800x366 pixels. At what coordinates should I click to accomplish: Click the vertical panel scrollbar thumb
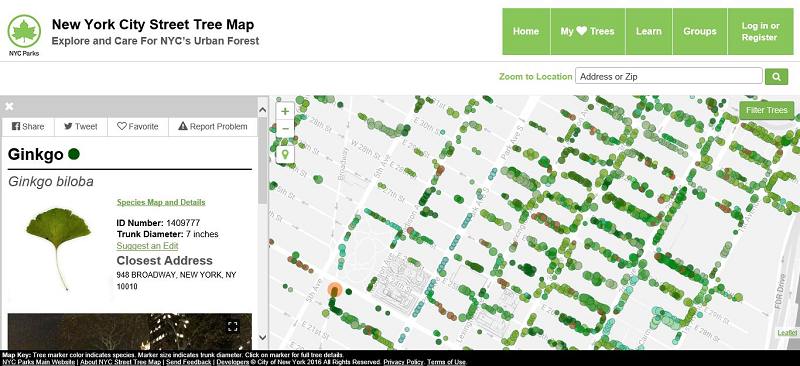[x=263, y=161]
